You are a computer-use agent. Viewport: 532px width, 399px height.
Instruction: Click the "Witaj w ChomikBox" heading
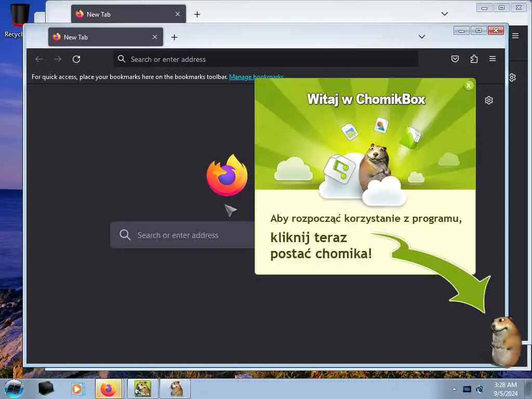tap(366, 99)
